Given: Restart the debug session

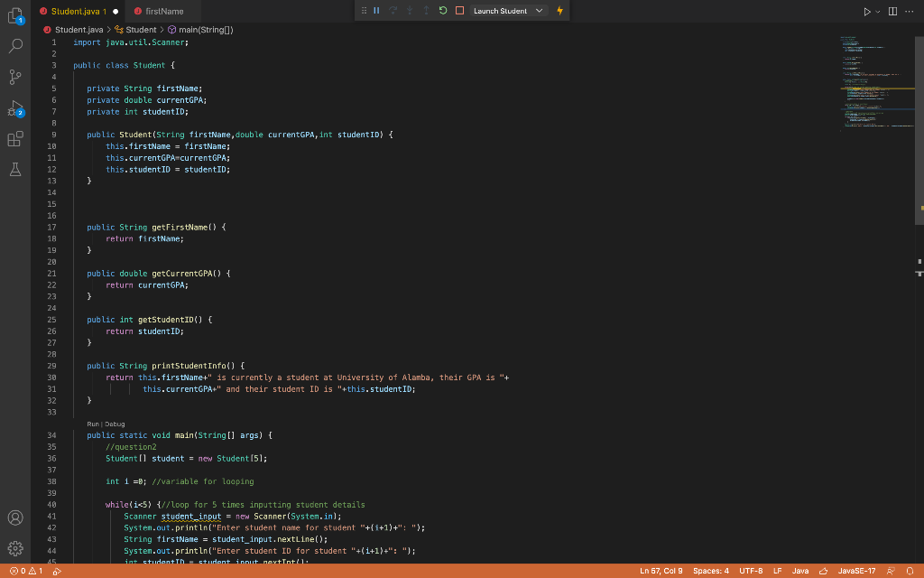Looking at the screenshot, I should [442, 10].
